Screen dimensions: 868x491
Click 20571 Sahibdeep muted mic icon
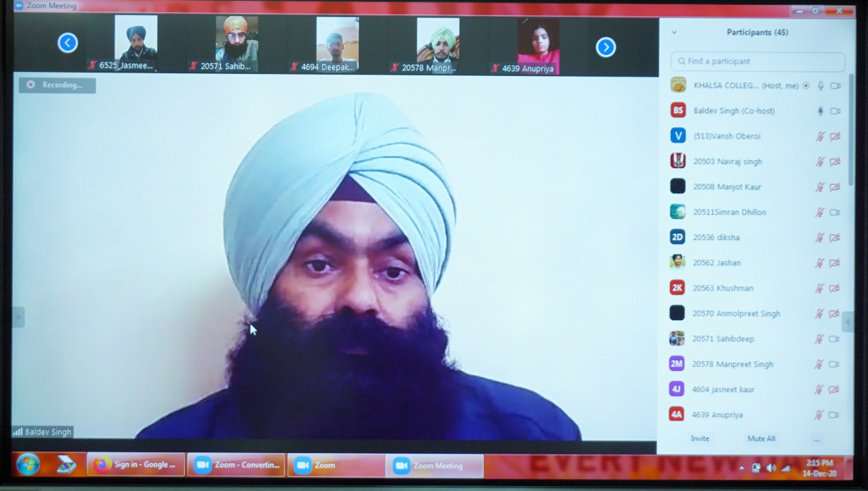(820, 339)
